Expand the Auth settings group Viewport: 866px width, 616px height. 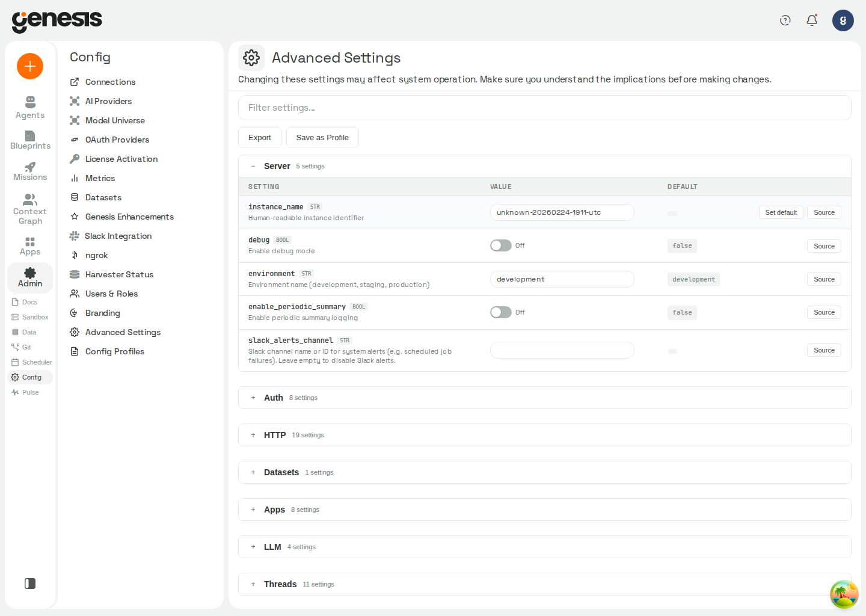[x=544, y=398]
